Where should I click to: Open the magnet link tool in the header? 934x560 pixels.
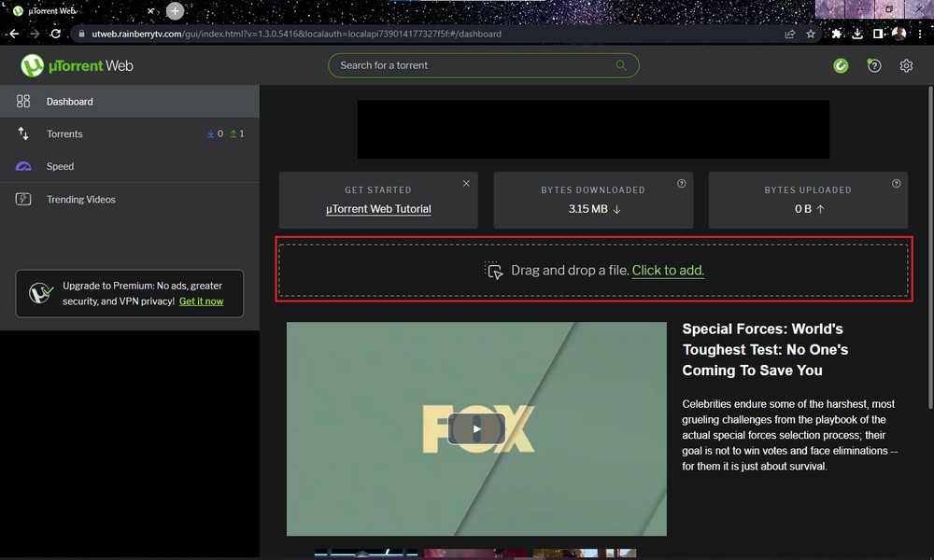point(841,65)
